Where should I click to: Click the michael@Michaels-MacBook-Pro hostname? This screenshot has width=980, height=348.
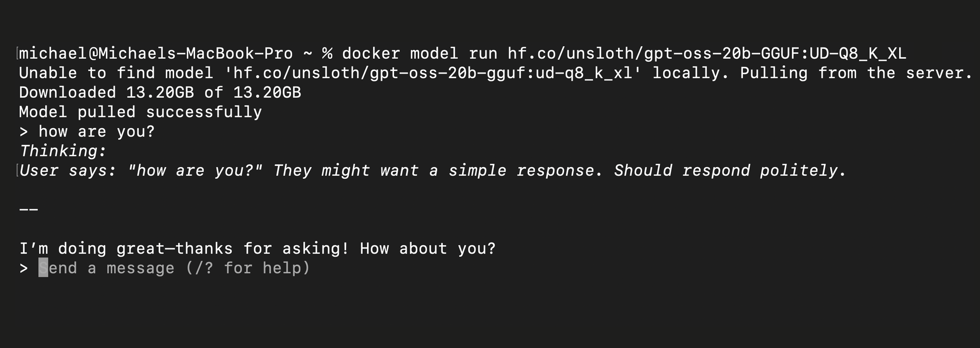pos(156,54)
